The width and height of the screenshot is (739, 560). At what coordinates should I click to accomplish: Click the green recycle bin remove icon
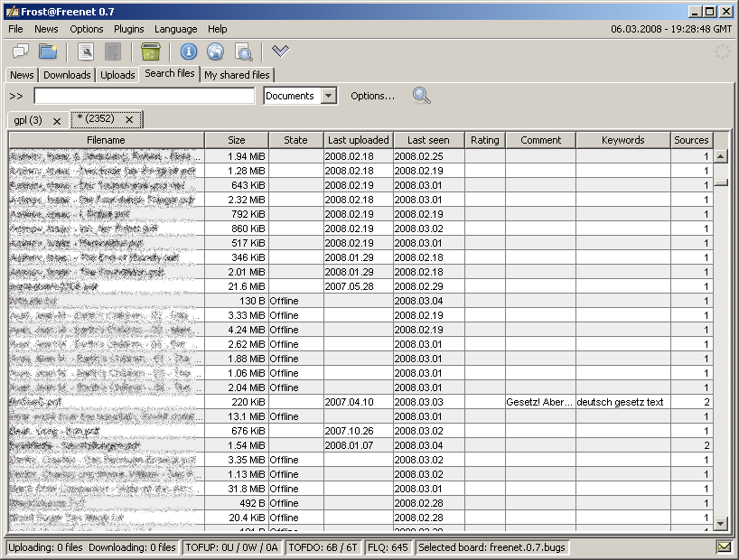tap(150, 51)
